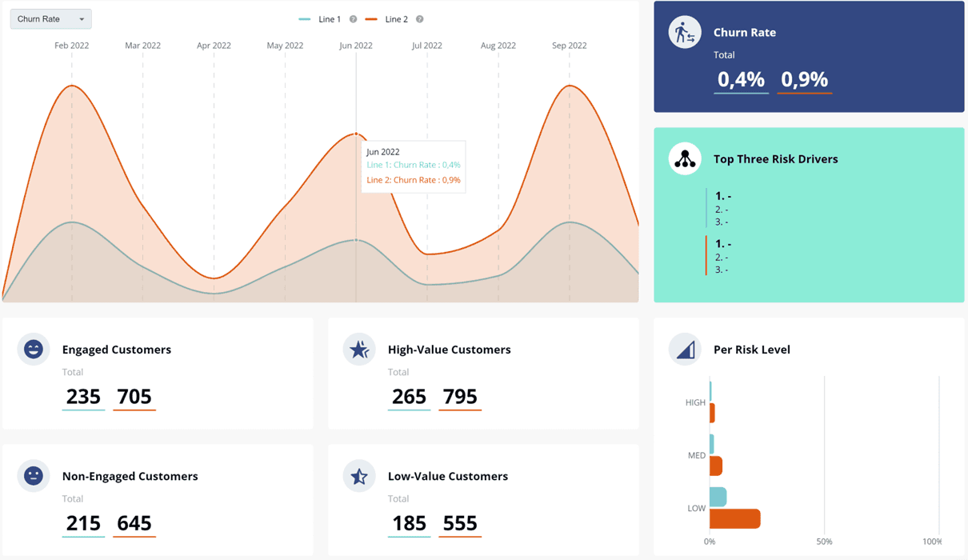This screenshot has height=560, width=968.
Task: Click the High-Value Customers star icon
Action: [359, 350]
